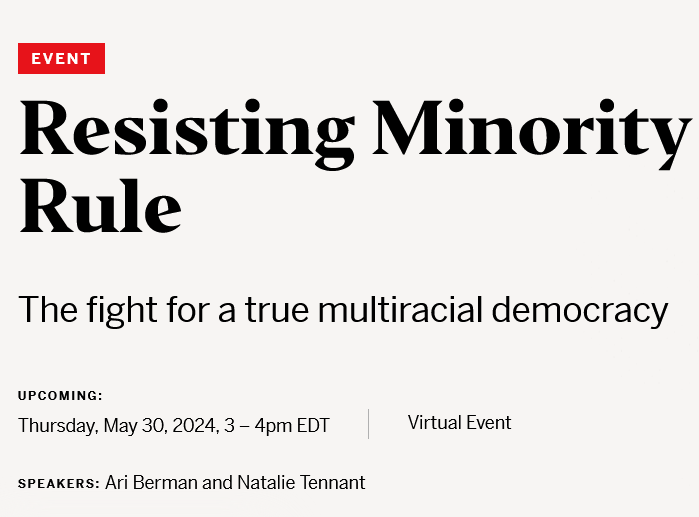
Task: Open speaker Ari Berman's link
Action: (151, 483)
